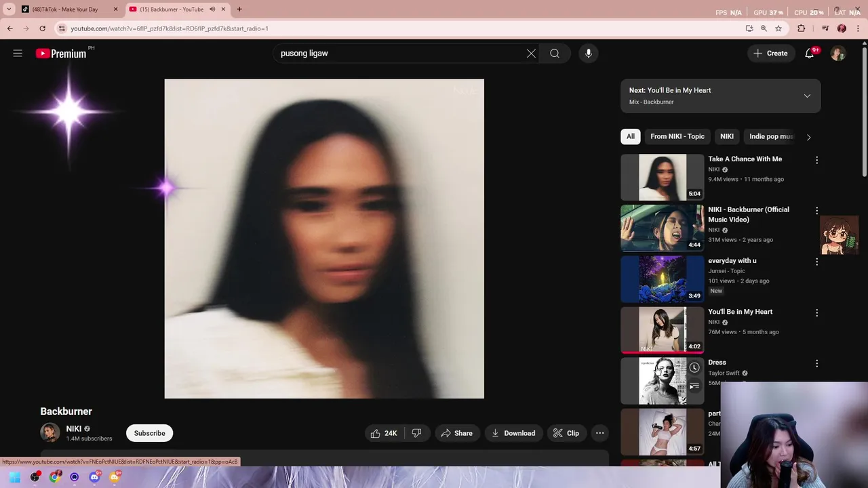Viewport: 868px width, 488px height.
Task: Open a new browser tab
Action: 239,9
